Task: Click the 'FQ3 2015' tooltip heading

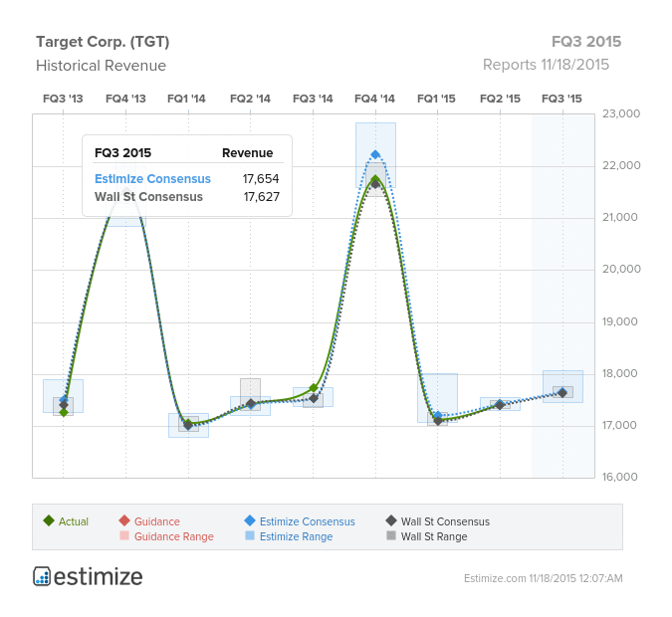Action: click(123, 153)
